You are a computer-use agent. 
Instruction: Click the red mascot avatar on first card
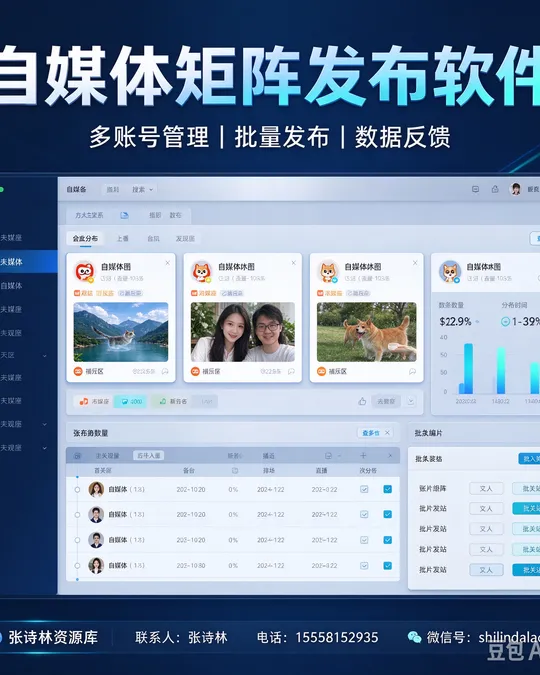(x=84, y=272)
